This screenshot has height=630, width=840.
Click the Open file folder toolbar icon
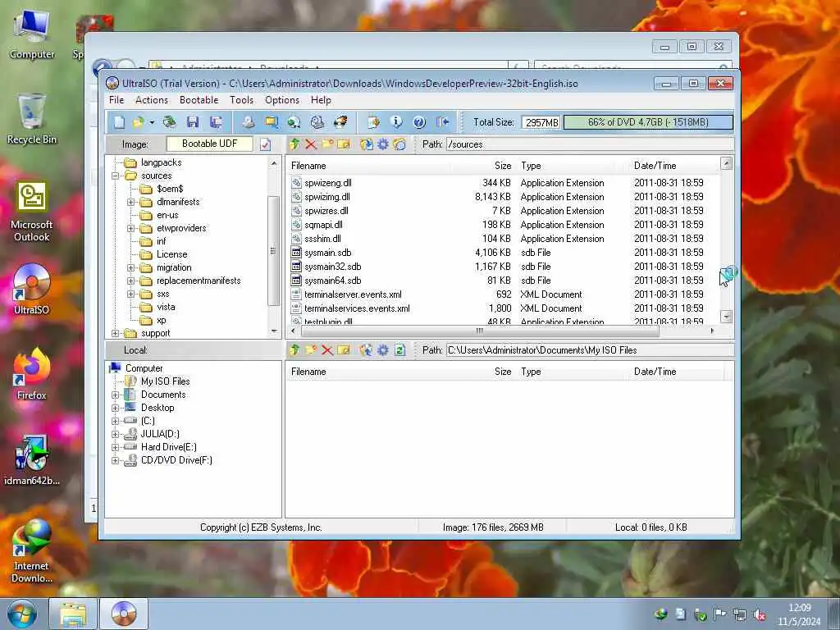click(x=139, y=122)
